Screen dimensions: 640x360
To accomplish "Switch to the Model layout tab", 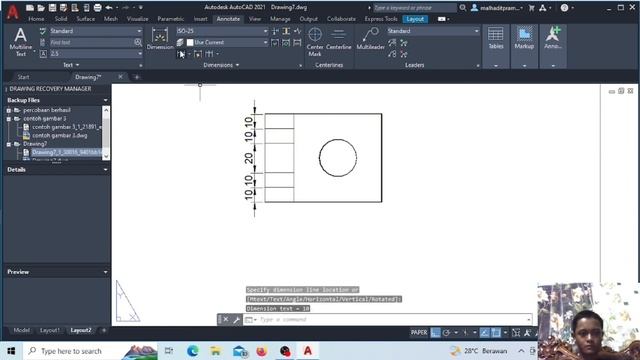I will coord(21,330).
